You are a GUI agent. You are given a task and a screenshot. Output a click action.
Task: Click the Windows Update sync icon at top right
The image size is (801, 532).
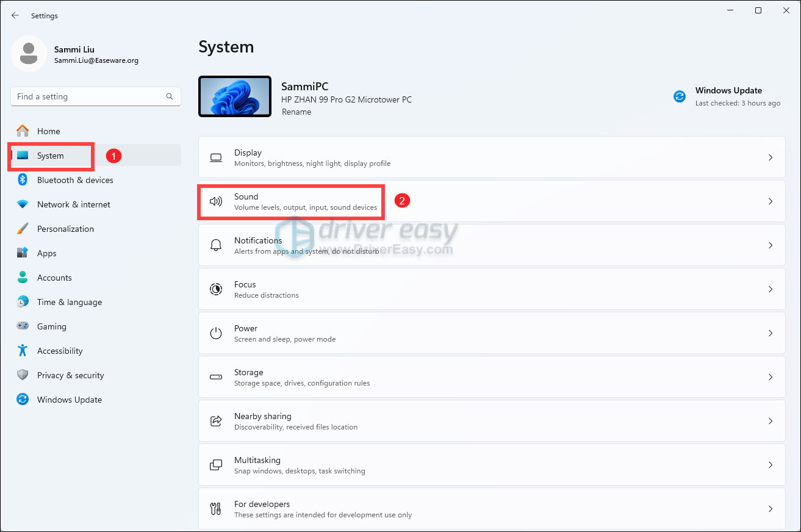[x=679, y=96]
